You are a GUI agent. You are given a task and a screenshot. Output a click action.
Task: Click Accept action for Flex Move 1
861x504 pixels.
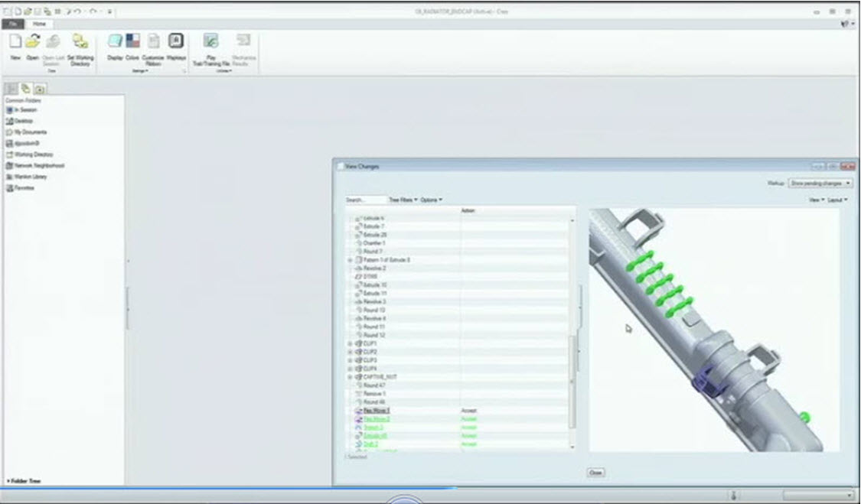(x=469, y=410)
